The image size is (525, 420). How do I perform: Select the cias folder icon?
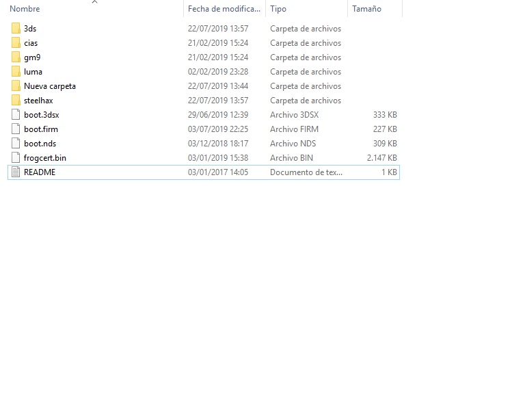[x=16, y=43]
